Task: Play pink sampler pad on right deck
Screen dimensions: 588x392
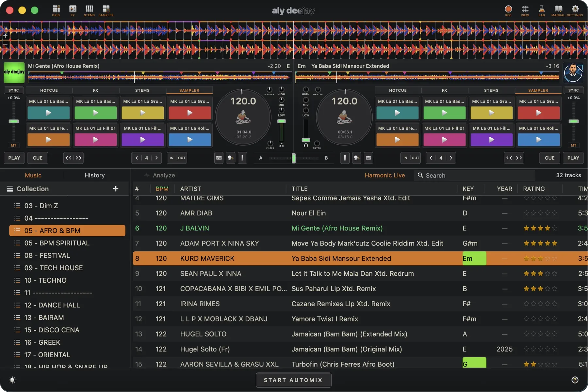Action: pyautogui.click(x=445, y=140)
